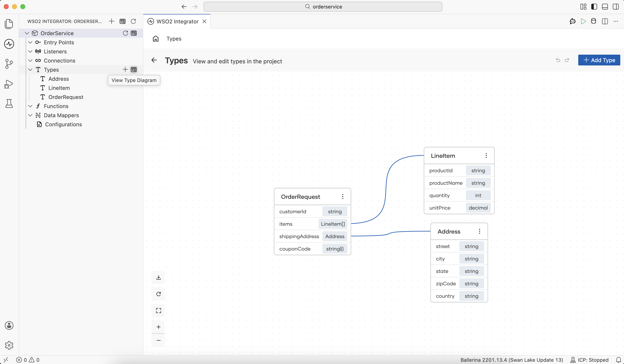Collapse the Connections section

pyautogui.click(x=30, y=60)
